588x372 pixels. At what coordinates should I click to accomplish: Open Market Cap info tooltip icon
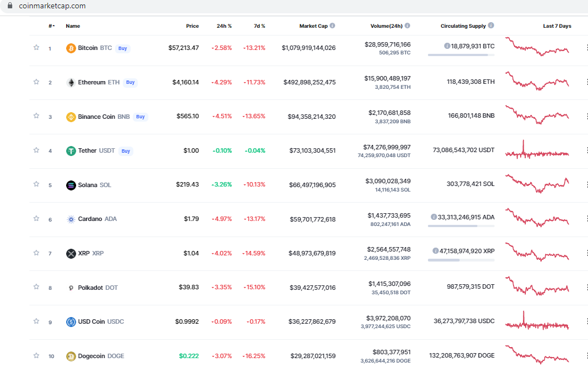point(332,26)
